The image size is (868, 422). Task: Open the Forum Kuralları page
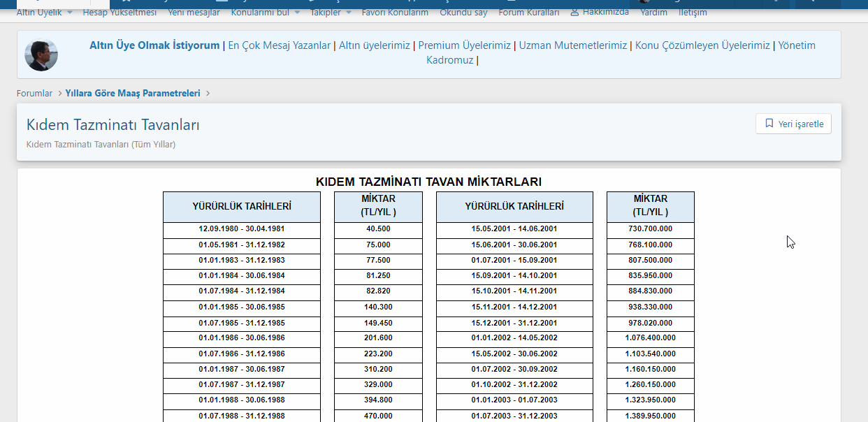pyautogui.click(x=529, y=12)
